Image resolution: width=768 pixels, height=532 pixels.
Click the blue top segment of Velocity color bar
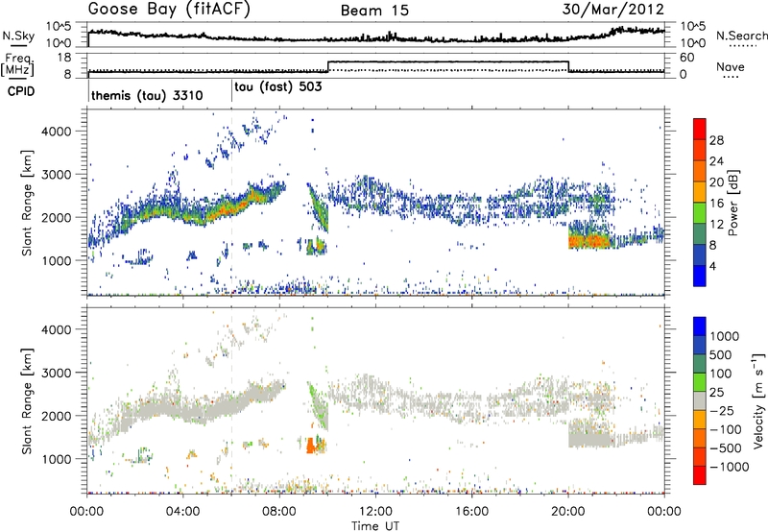pos(700,326)
